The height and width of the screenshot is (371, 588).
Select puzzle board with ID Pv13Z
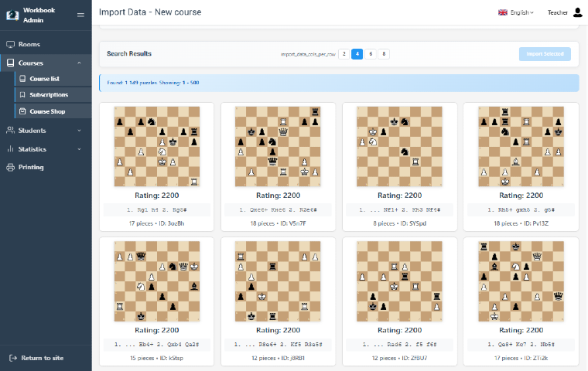[521, 146]
